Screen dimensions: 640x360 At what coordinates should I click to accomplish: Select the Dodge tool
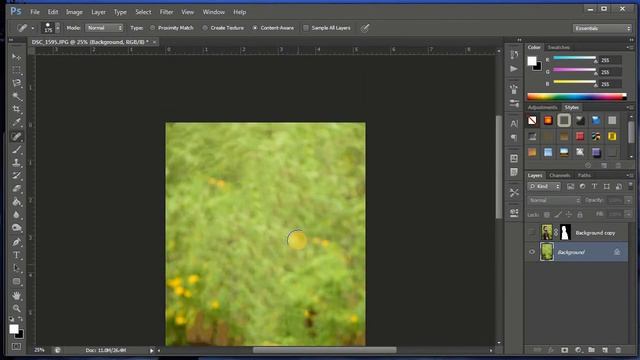[x=16, y=228]
